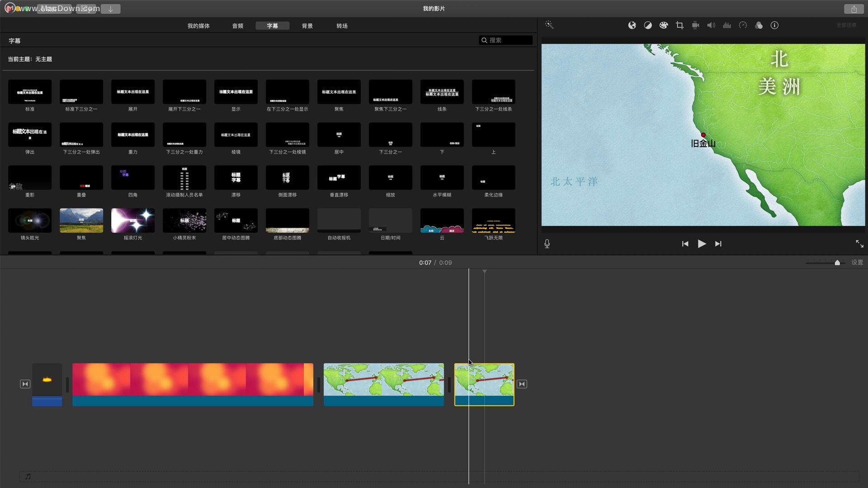Click transition icon at timeline end
This screenshot has height=488, width=868.
pos(522,384)
